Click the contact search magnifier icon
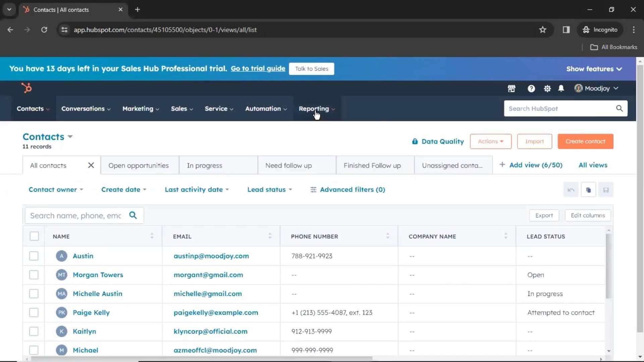 click(x=133, y=216)
